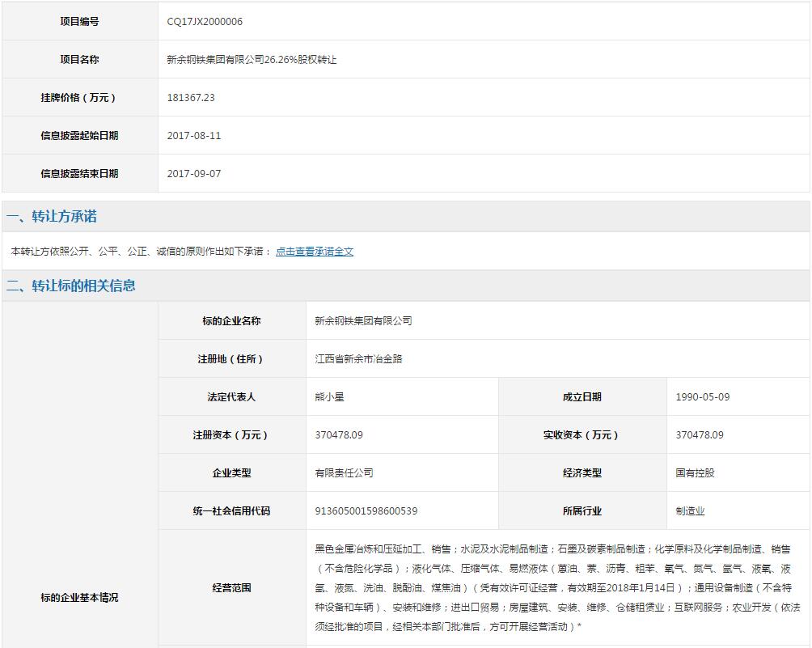812x648 pixels.
Task: Select the credit code 913605001598600539
Action: 366,511
